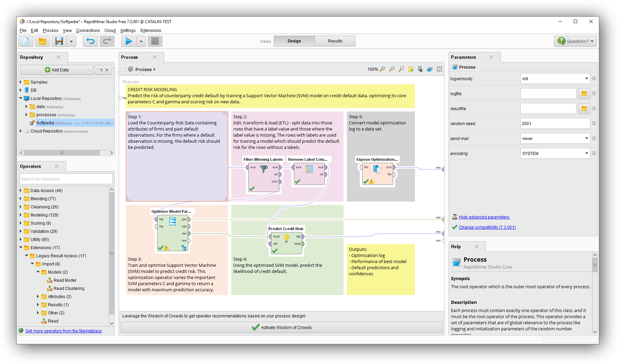Viewport: 619px width, 364px height.
Task: Open the Settings menu
Action: tap(128, 31)
